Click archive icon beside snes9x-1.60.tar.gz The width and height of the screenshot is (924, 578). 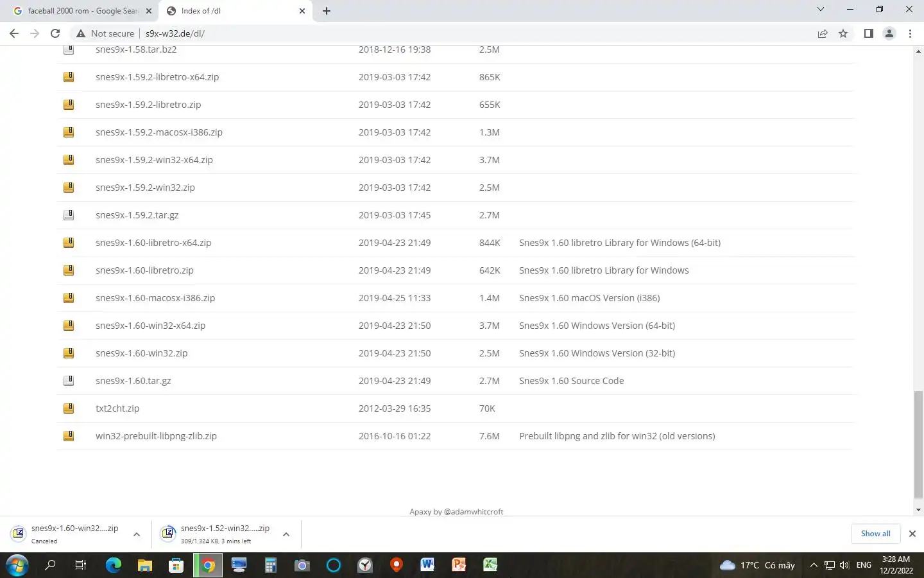click(69, 381)
